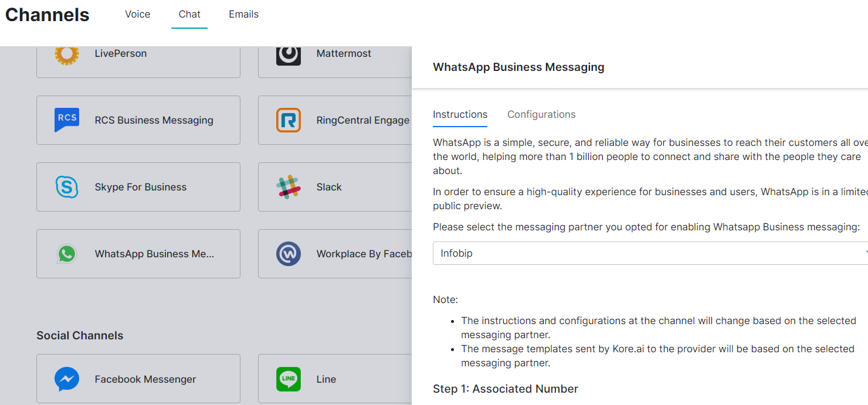Switch to the Configurations tab
Screen dimensions: 868x405
pyautogui.click(x=541, y=114)
